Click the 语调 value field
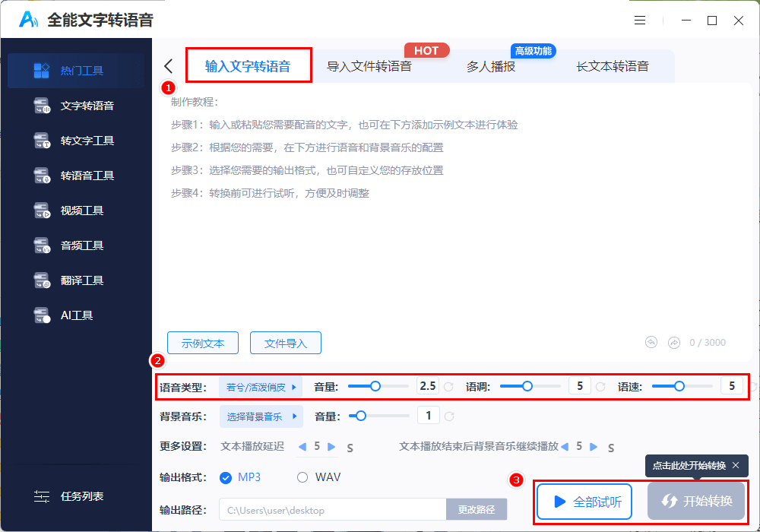Image resolution: width=760 pixels, height=532 pixels. click(580, 386)
